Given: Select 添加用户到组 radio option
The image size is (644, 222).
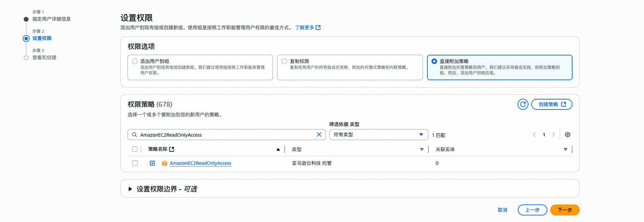Looking at the screenshot, I should pyautogui.click(x=135, y=61).
